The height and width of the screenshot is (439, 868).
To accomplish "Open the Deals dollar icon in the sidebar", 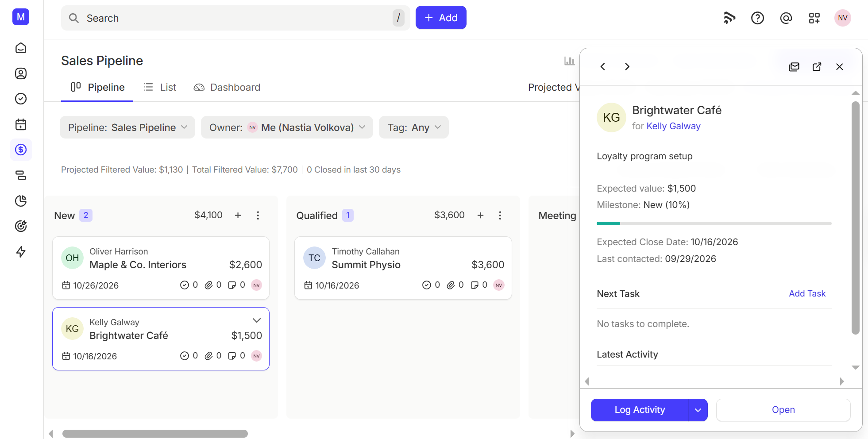I will pyautogui.click(x=21, y=150).
